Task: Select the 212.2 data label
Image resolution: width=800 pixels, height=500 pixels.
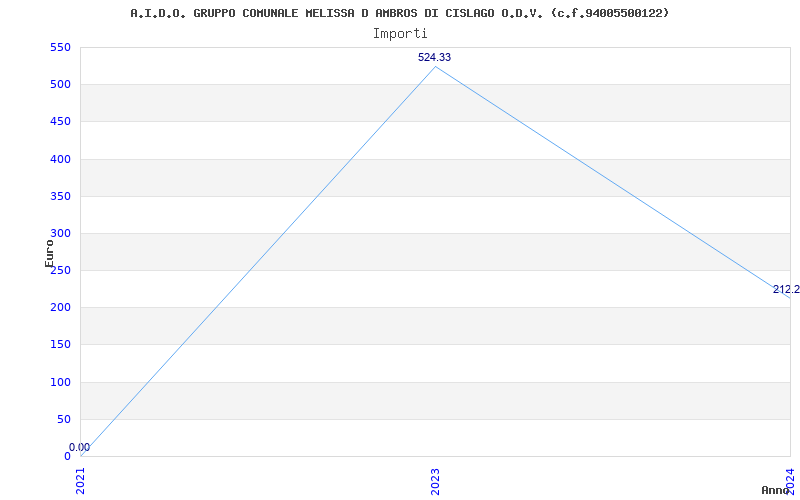Action: (786, 290)
